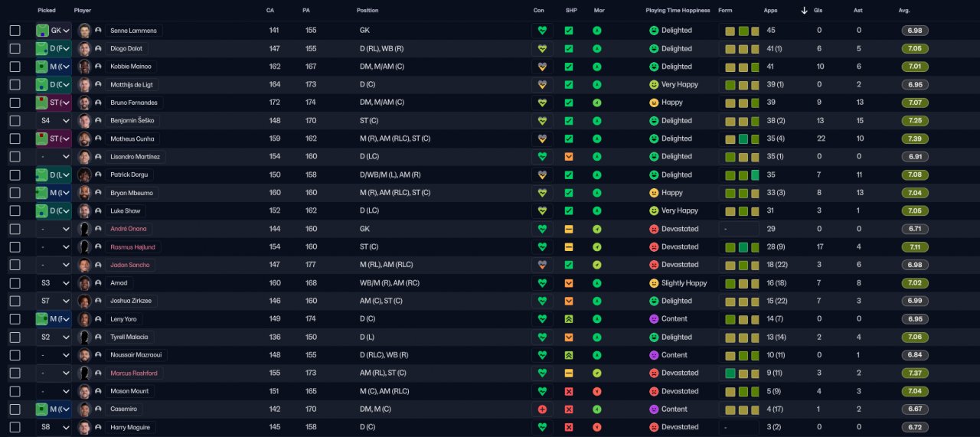Sort by the CA column header

coord(270,11)
